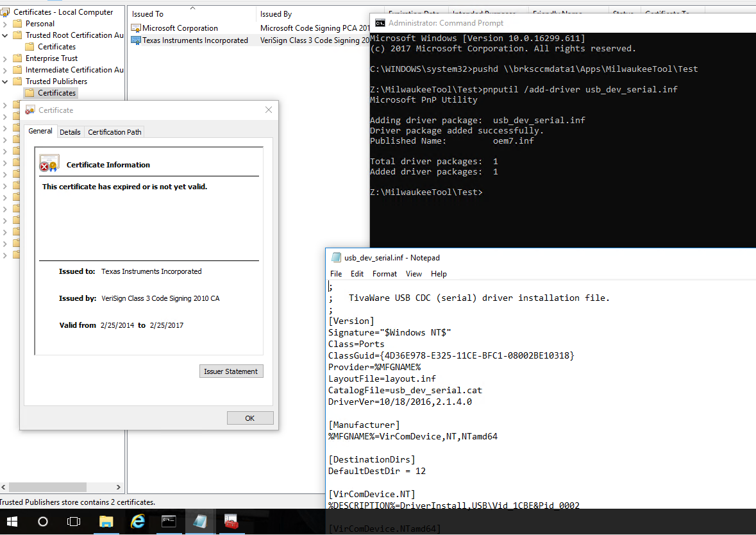Click 'Published Name: oem7.inf' line
Screen dimensions: 756x535
pyautogui.click(x=452, y=141)
